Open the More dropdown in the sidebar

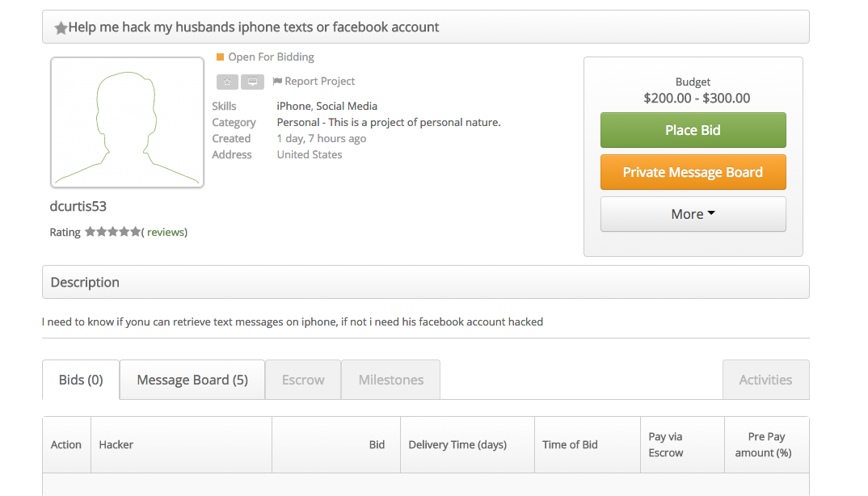pyautogui.click(x=693, y=213)
